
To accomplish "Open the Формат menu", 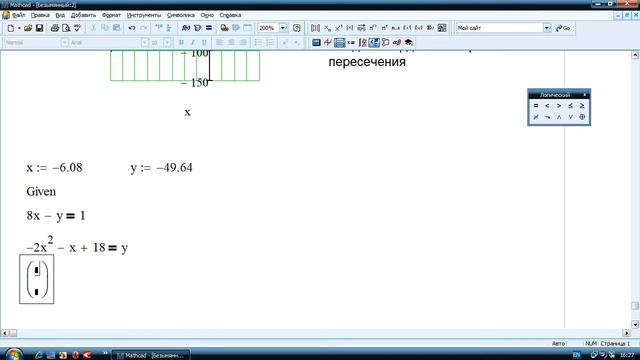I will point(111,15).
